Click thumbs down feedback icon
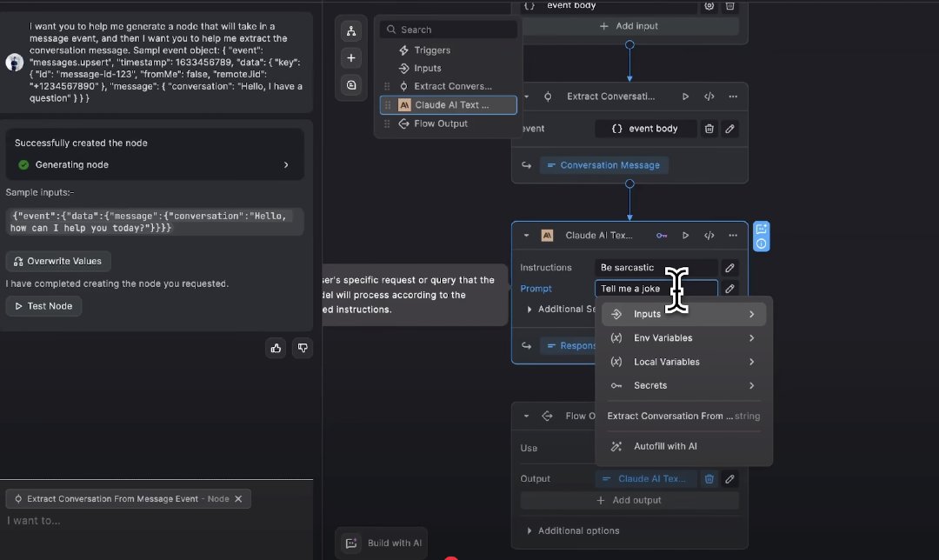Screen dimensions: 939x560 pyautogui.click(x=303, y=348)
